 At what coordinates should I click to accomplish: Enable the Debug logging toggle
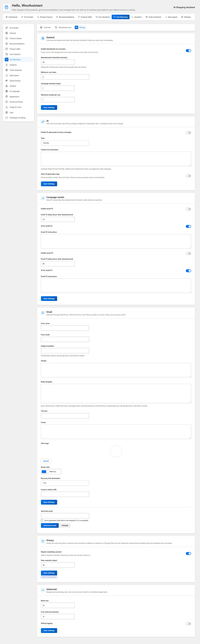(188, 624)
